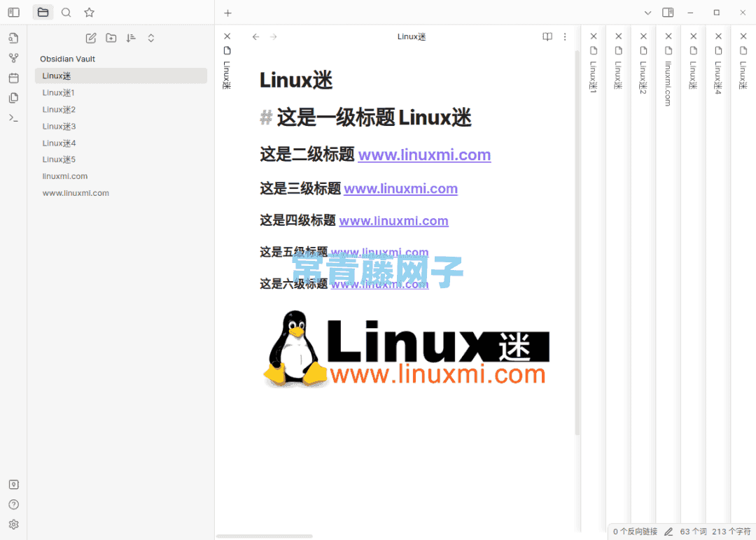The image size is (756, 540).
Task: Close the linuxmi.com stacked tab
Action: click(x=668, y=36)
